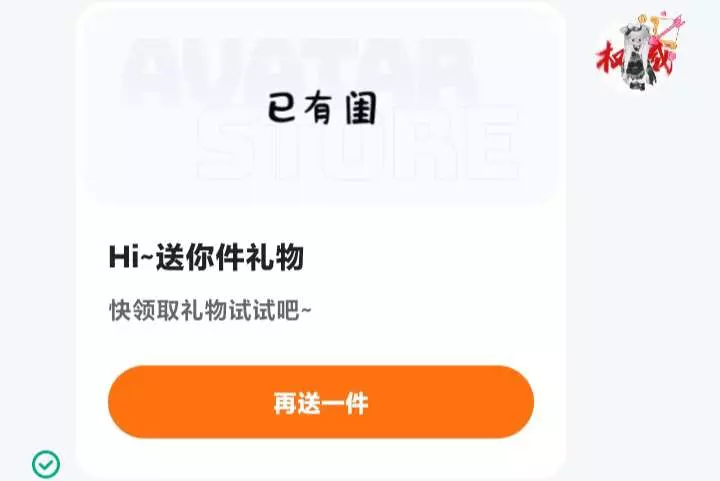
Task: Click the STORE watermark on the banner
Action: click(x=358, y=145)
